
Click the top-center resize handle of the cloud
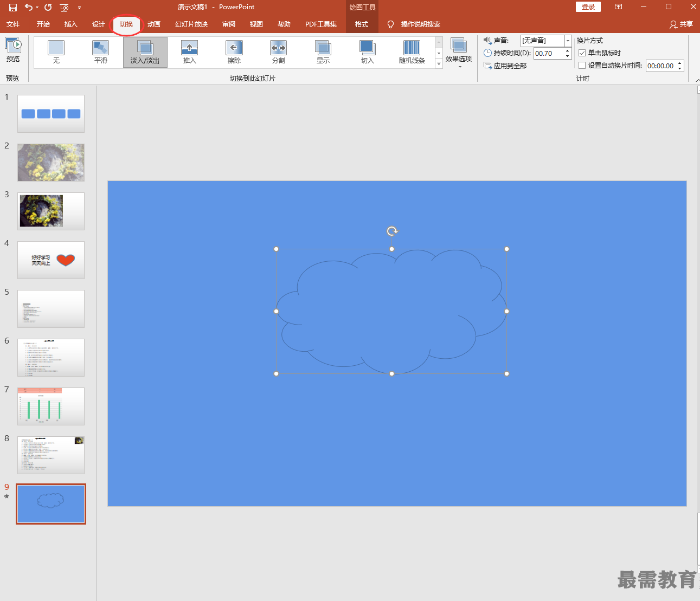pyautogui.click(x=392, y=249)
